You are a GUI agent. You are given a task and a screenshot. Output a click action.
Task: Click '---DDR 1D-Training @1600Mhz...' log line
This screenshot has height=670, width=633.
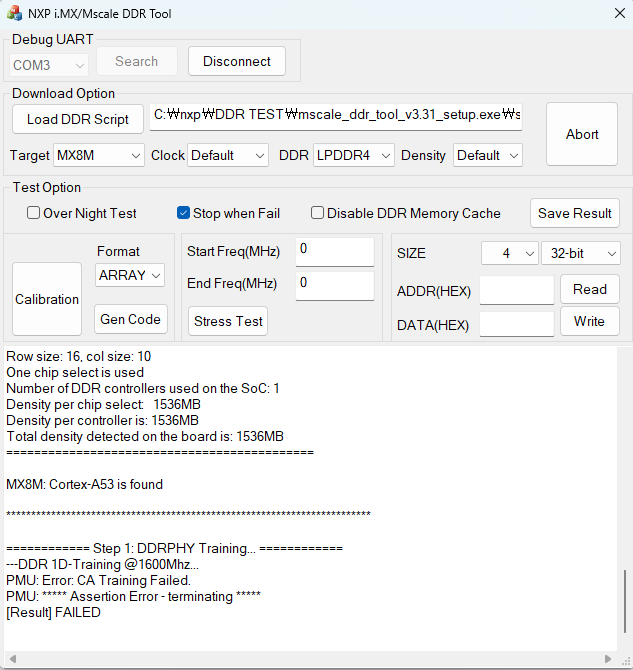coord(103,564)
